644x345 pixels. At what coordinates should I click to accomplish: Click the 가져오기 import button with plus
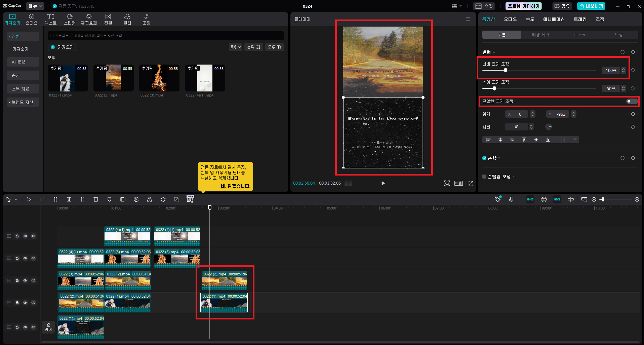click(63, 47)
